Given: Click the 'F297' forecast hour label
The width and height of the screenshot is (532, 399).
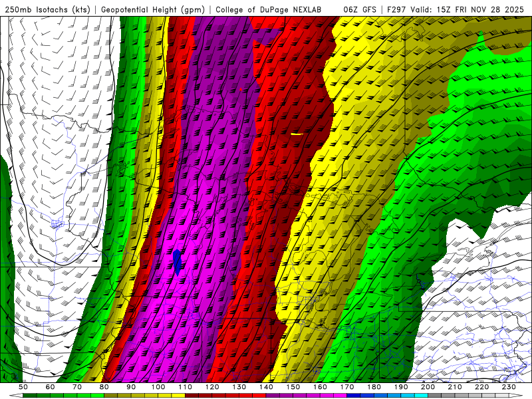Looking at the screenshot, I should pos(396,10).
